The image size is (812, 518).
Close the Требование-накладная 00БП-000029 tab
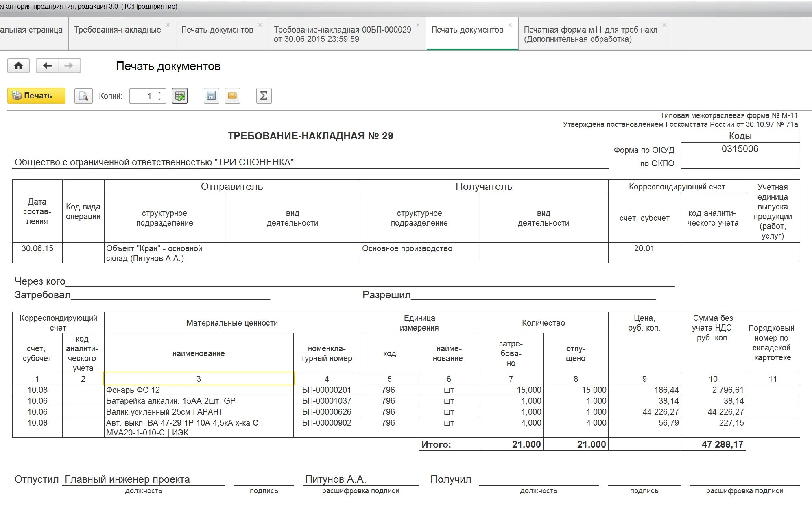(418, 25)
